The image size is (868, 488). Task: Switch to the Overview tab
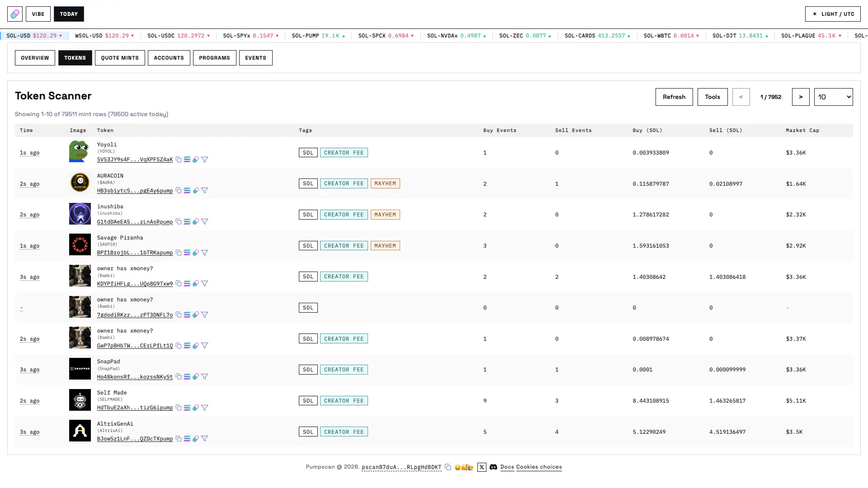click(x=35, y=58)
